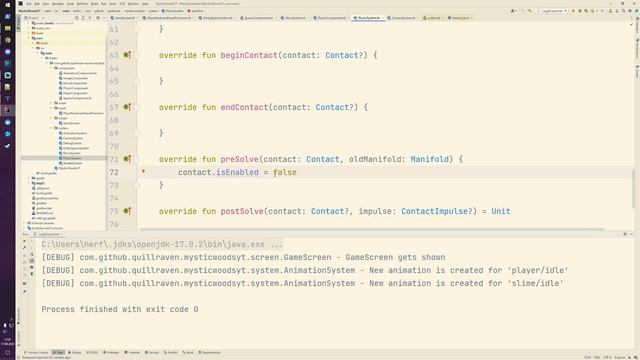Collapse the component folder in tree

click(x=51, y=68)
